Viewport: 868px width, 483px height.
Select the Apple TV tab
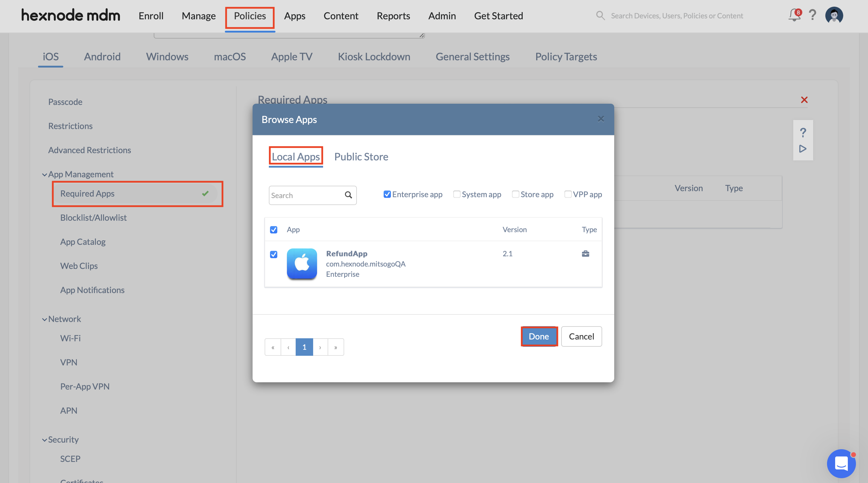[x=292, y=56]
